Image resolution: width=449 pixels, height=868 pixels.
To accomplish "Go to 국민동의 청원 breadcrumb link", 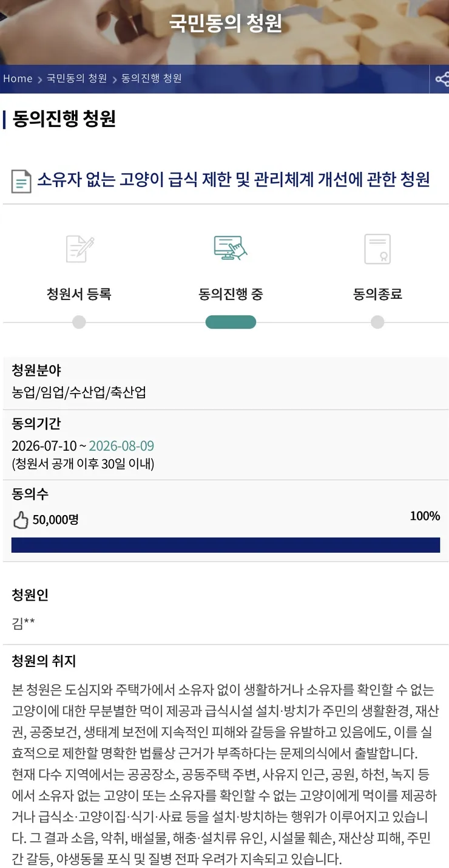I will [77, 78].
